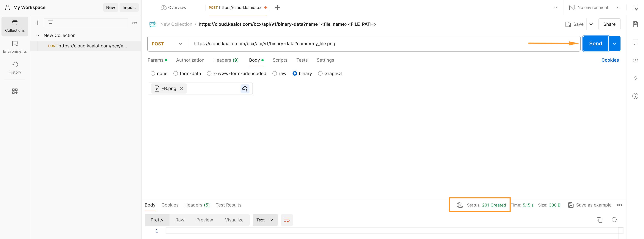Click the copy response icon
The image size is (644, 239).
[599, 220]
